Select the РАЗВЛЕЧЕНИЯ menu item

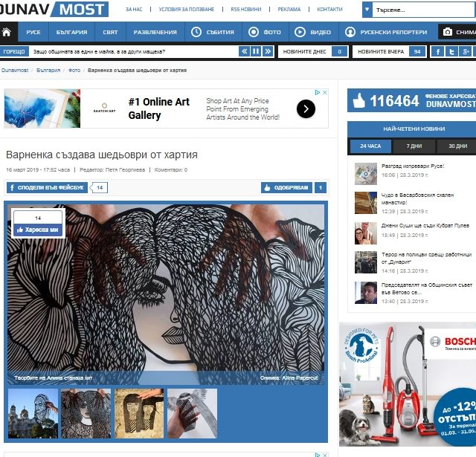point(155,32)
